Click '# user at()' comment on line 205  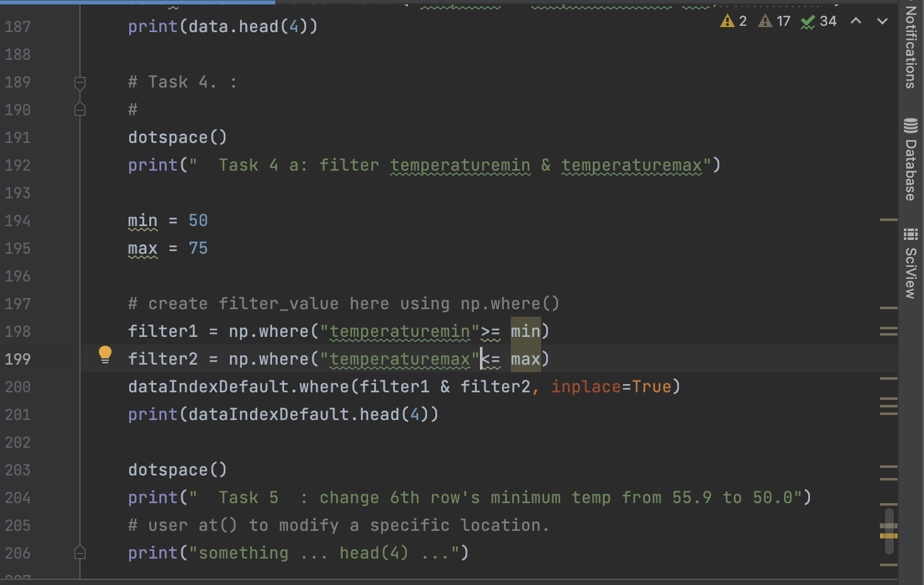339,525
